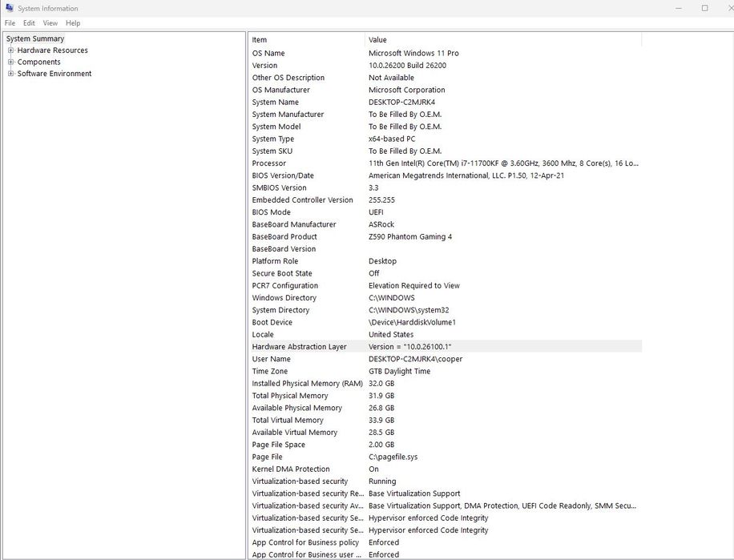734x560 pixels.
Task: Open the Help menu
Action: pyautogui.click(x=73, y=23)
